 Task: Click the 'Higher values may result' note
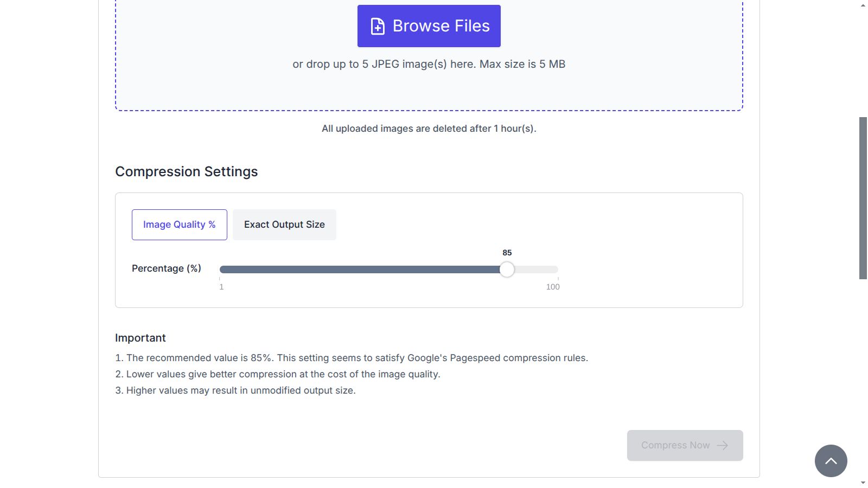click(x=235, y=390)
